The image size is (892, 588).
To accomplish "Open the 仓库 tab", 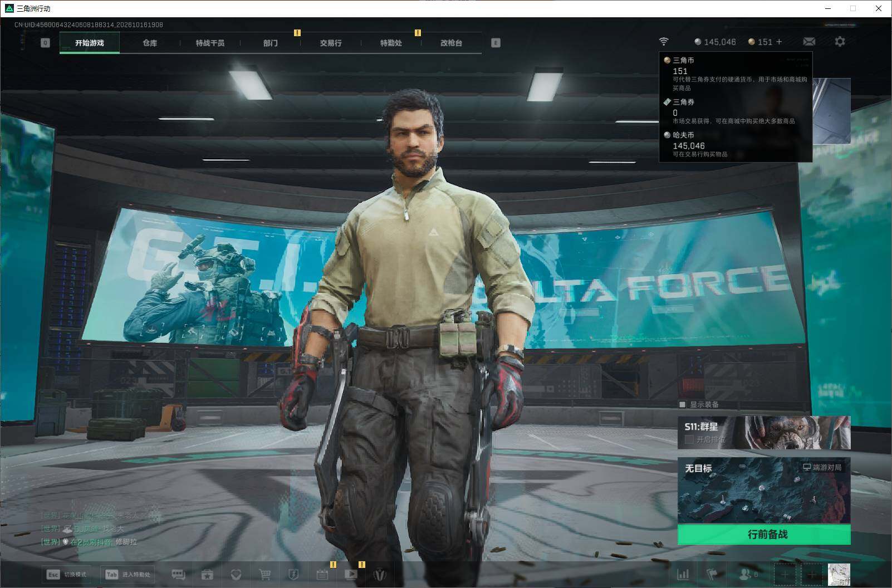I will pyautogui.click(x=150, y=43).
